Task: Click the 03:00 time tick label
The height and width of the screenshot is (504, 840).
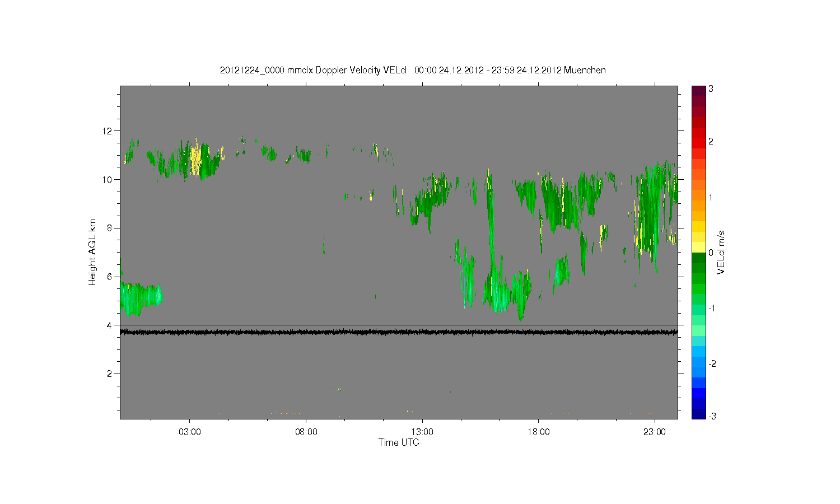Action: 190,432
